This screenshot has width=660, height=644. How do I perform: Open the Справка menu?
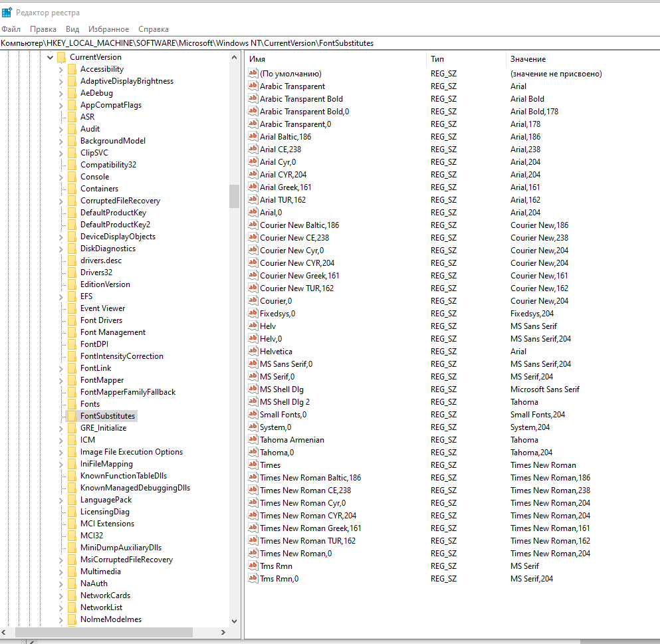(x=154, y=29)
